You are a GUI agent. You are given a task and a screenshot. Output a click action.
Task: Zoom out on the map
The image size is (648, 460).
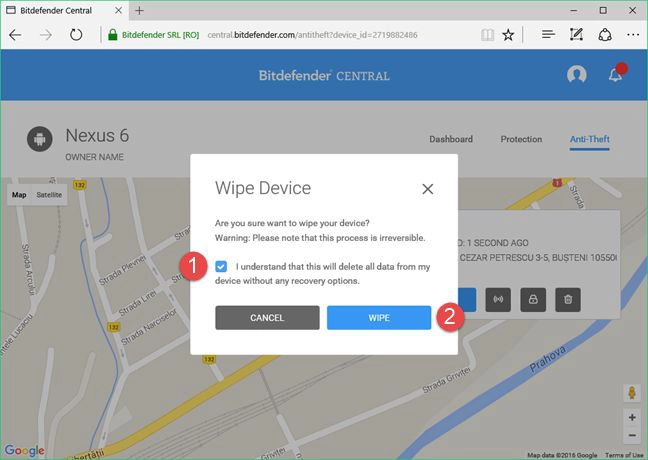pos(632,435)
